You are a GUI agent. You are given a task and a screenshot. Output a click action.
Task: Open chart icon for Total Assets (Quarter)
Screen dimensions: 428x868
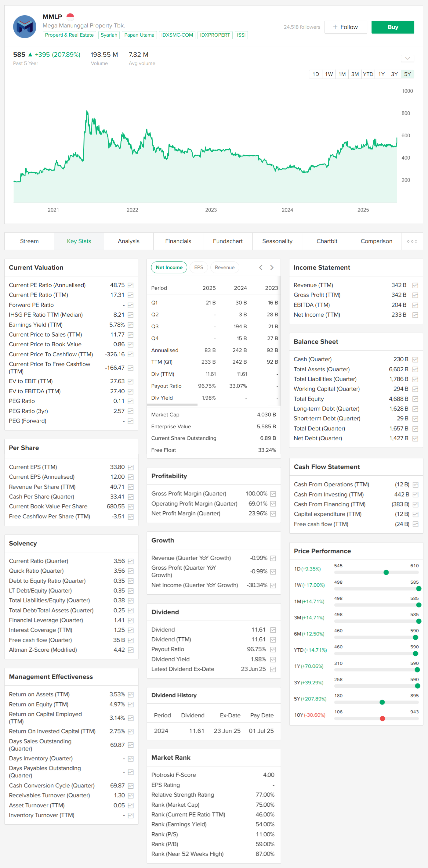coord(415,370)
